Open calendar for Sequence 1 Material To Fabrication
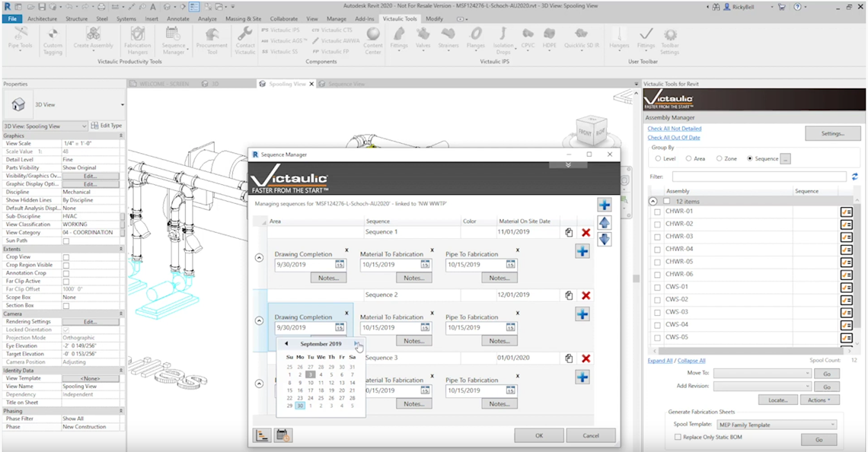This screenshot has width=868, height=452. pyautogui.click(x=425, y=265)
